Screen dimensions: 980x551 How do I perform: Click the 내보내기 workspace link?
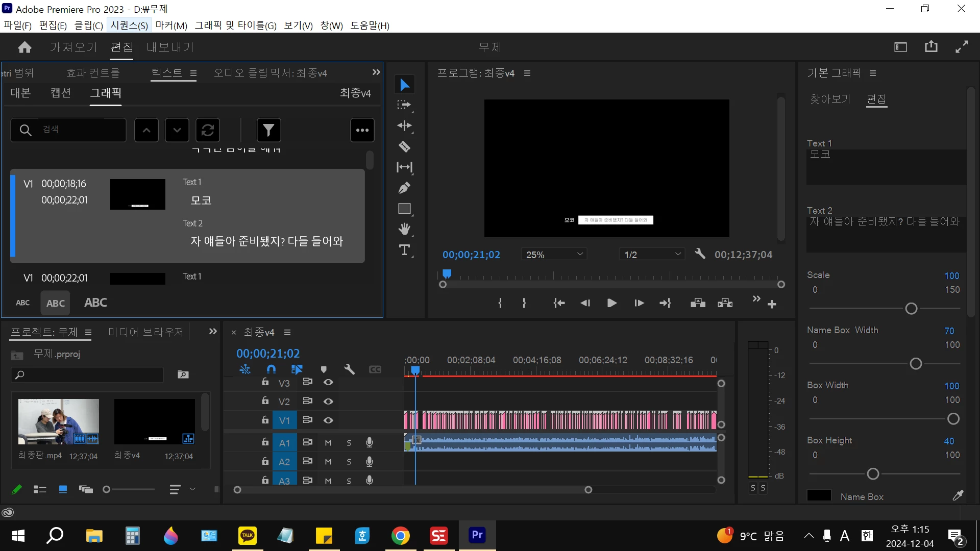[x=170, y=47]
